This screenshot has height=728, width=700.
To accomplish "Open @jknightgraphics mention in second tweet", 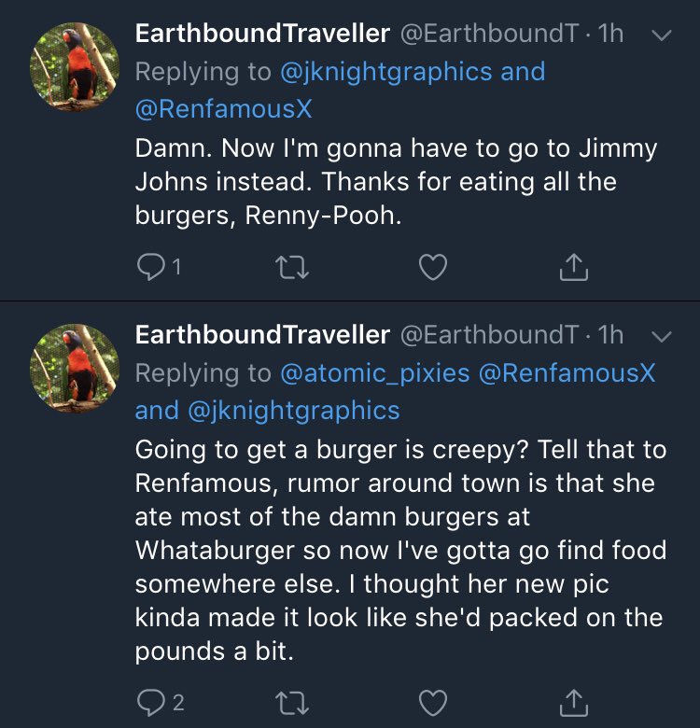I will (293, 411).
